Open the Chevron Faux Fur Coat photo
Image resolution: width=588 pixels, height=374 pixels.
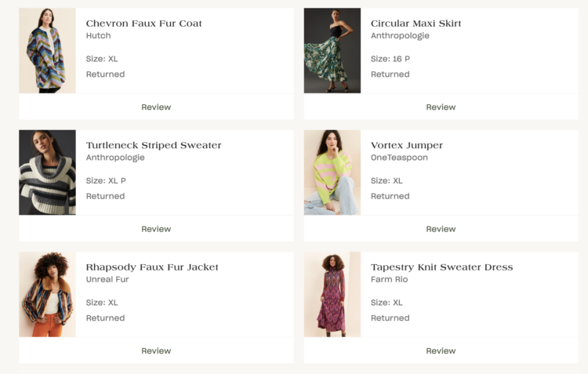pos(47,51)
